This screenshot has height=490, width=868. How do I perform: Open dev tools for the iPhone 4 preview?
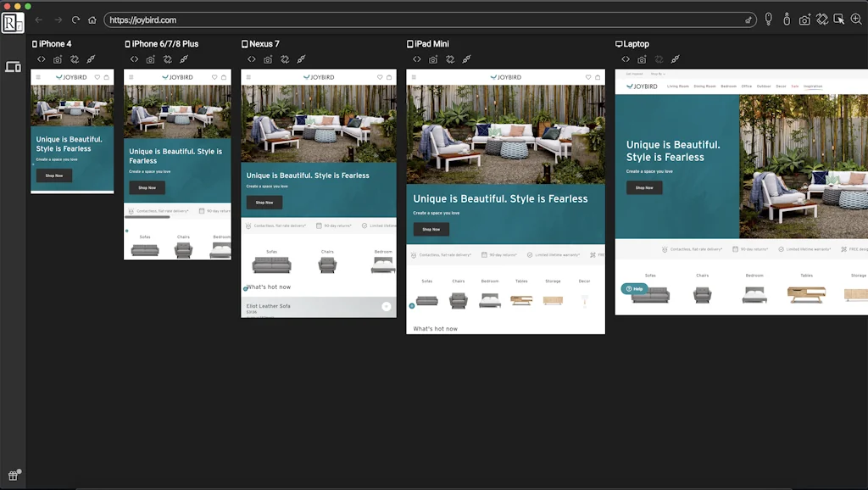tap(41, 59)
